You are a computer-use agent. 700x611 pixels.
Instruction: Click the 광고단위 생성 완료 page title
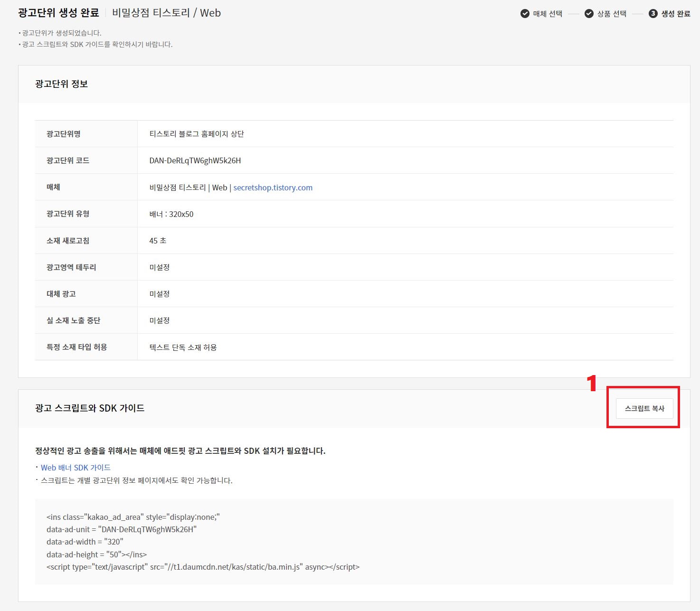coord(59,13)
